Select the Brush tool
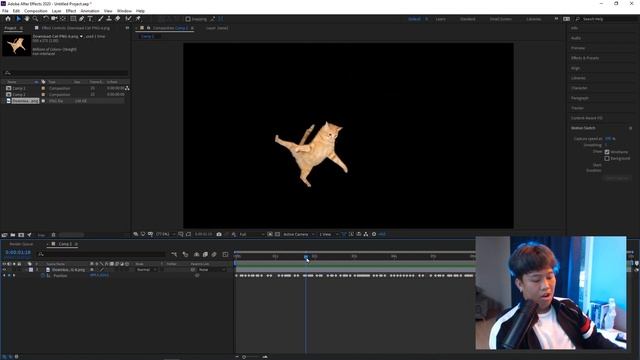 (100, 19)
